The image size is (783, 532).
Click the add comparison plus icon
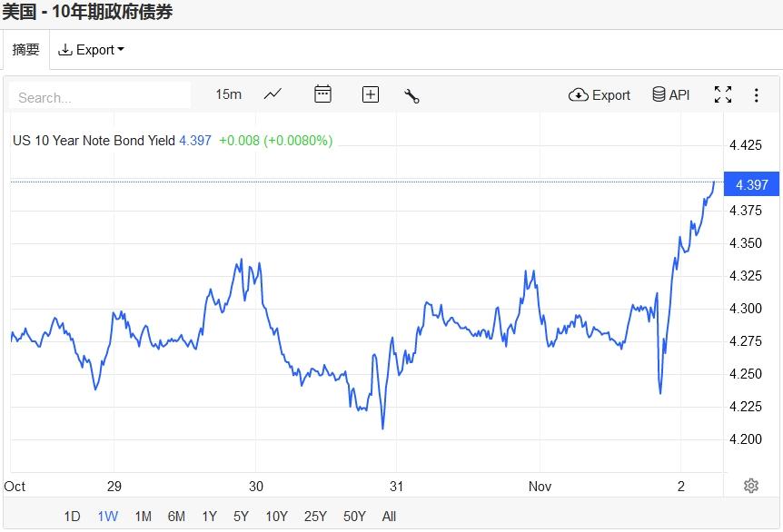tap(371, 94)
